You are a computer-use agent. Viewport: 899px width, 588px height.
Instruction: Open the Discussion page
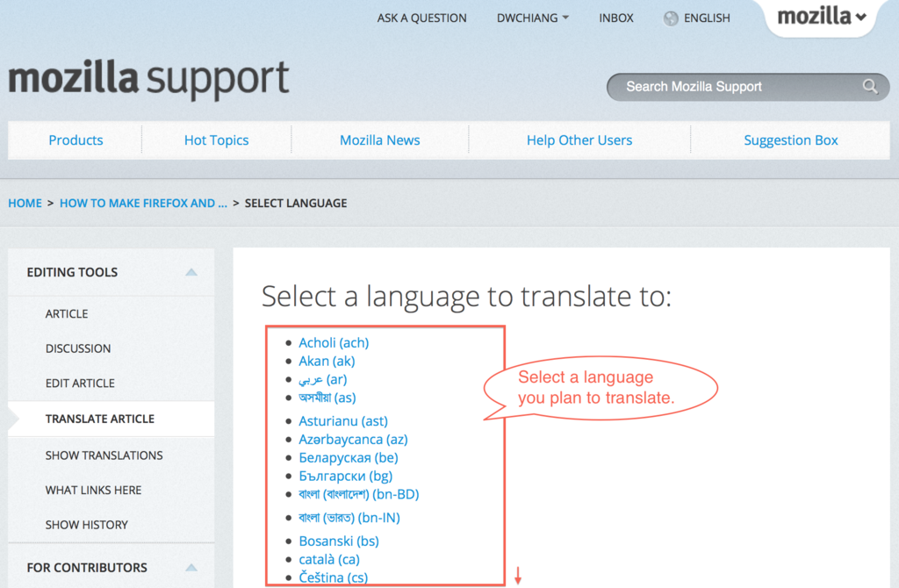78,348
